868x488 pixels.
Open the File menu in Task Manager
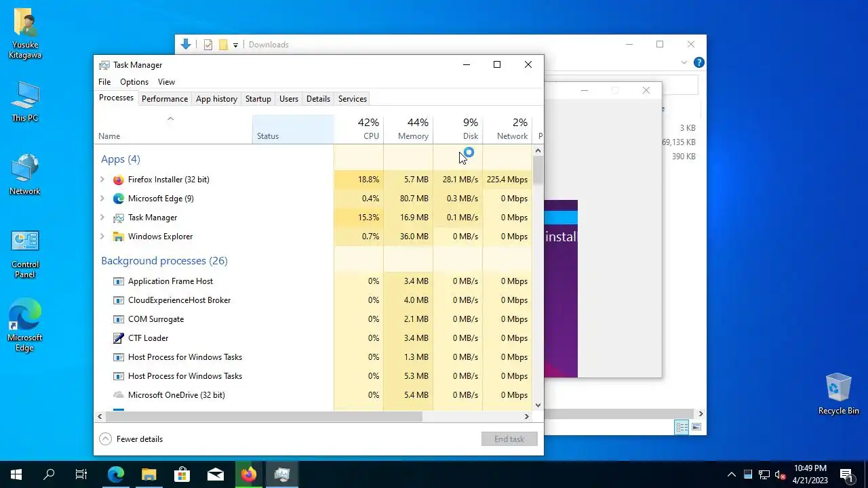[104, 82]
